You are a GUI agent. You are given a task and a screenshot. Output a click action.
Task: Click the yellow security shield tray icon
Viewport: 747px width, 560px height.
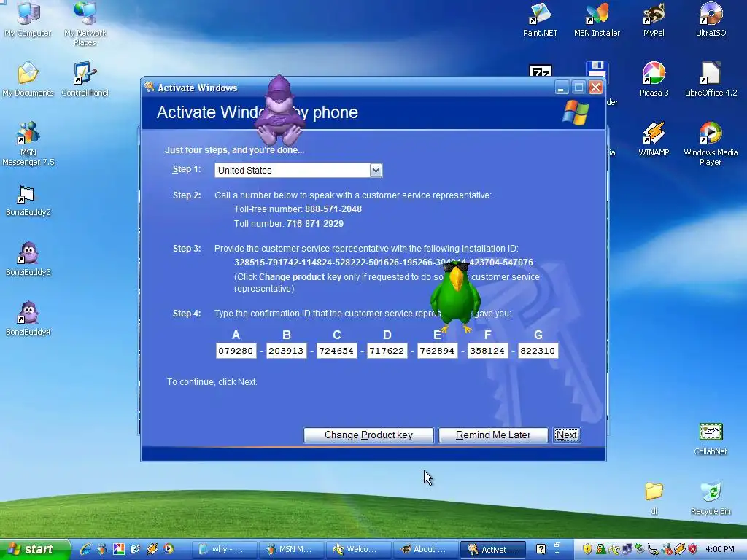[x=587, y=549]
